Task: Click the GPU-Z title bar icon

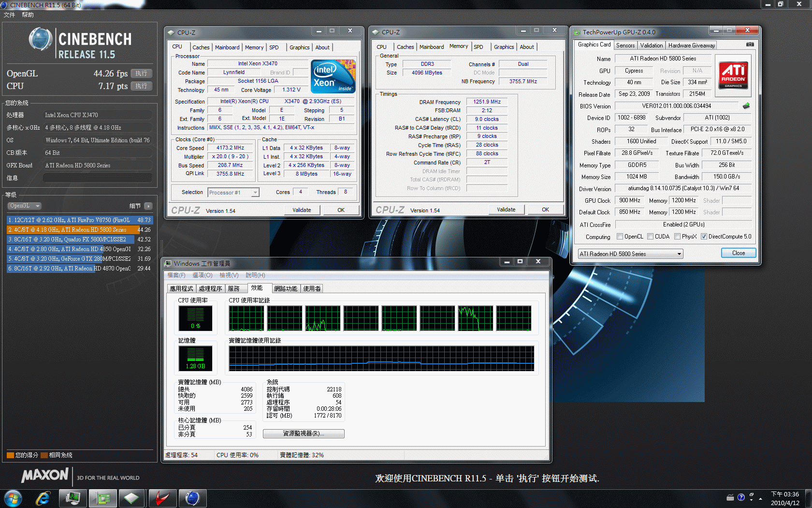Action: click(x=577, y=32)
